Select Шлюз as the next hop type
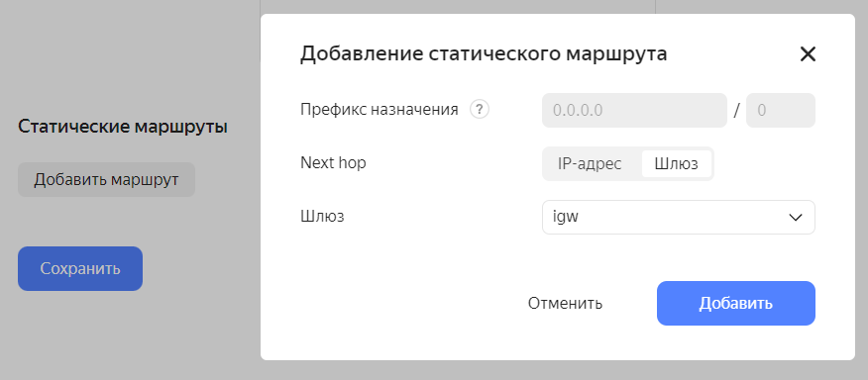Screen dimensions: 868x380 pyautogui.click(x=676, y=163)
